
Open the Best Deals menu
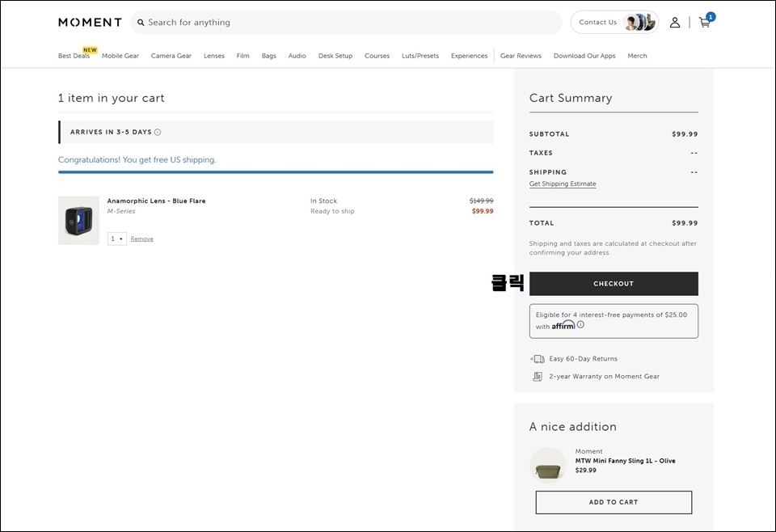coord(74,56)
